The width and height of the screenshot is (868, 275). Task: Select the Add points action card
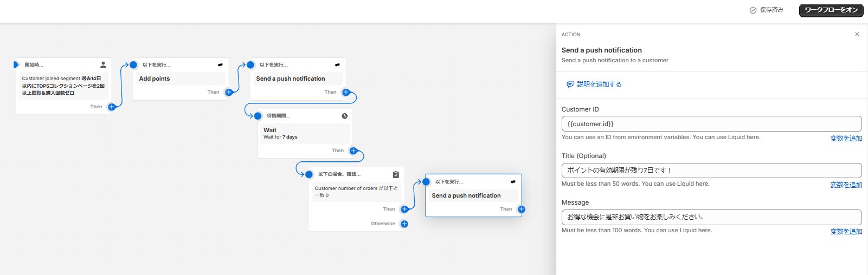[x=179, y=79]
